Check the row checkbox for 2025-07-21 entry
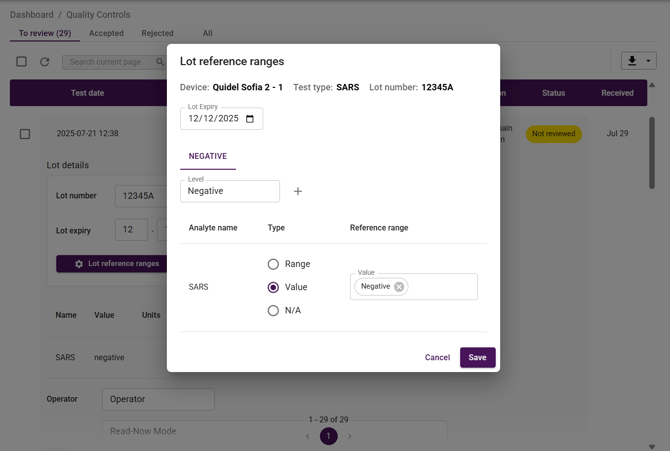 tap(25, 134)
